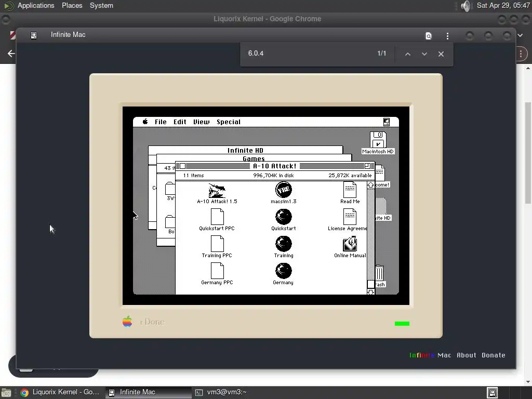Click the 25,872K available status text
Screen dimensions: 532x399
pos(350,176)
